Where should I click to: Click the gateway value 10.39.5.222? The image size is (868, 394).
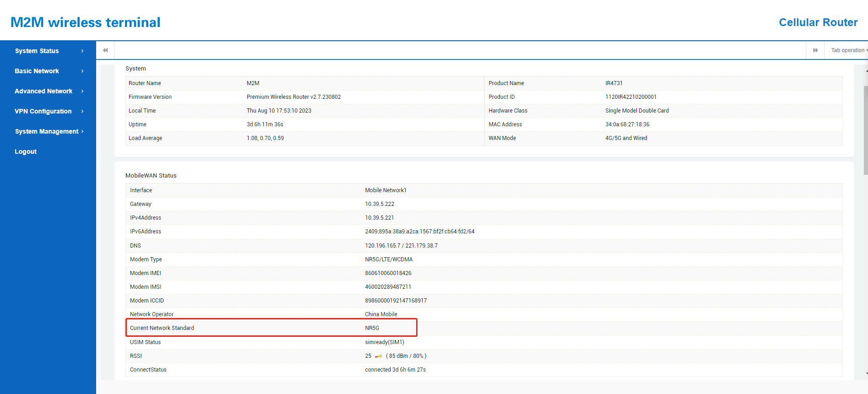pos(380,204)
